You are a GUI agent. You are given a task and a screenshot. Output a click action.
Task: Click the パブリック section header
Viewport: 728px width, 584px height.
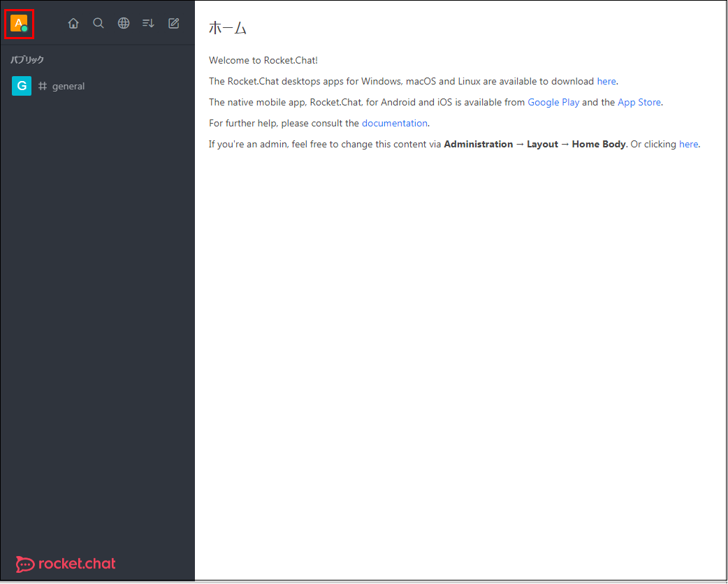pyautogui.click(x=27, y=59)
